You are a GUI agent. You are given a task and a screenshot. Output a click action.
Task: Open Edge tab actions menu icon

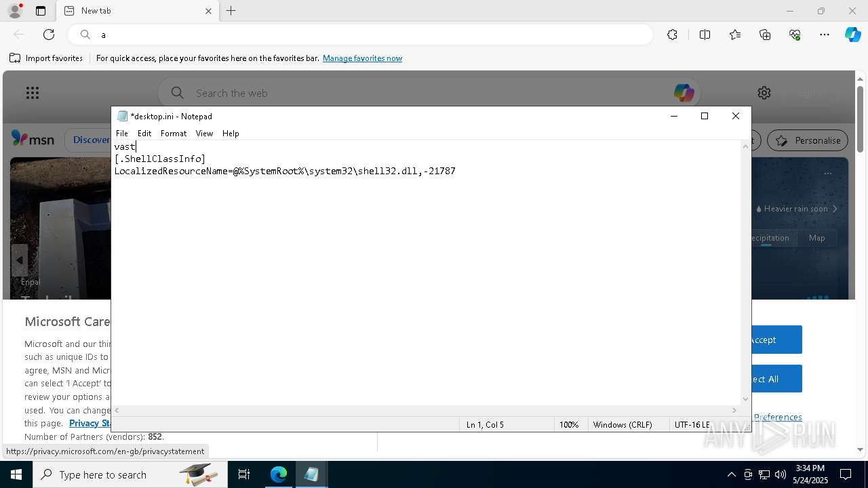(x=41, y=11)
